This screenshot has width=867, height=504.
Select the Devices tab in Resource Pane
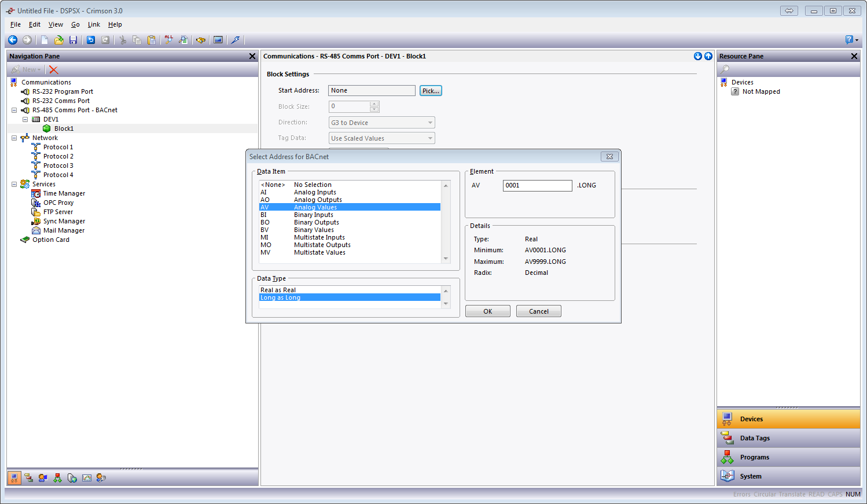pyautogui.click(x=788, y=419)
